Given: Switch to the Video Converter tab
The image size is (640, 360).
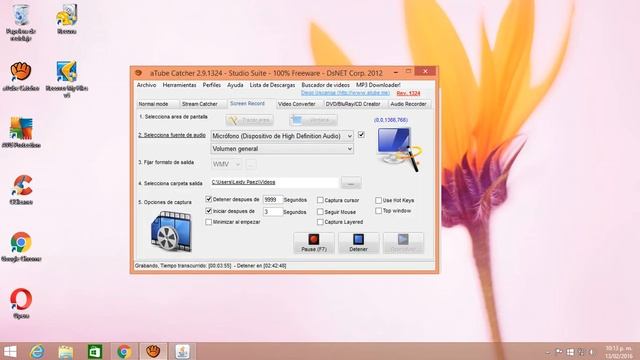Looking at the screenshot, I should (x=299, y=104).
